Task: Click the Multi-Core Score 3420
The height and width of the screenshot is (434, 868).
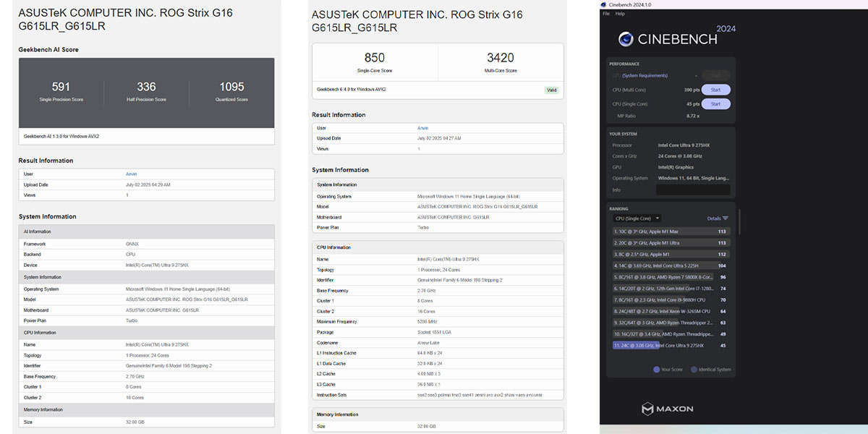Action: 501,57
